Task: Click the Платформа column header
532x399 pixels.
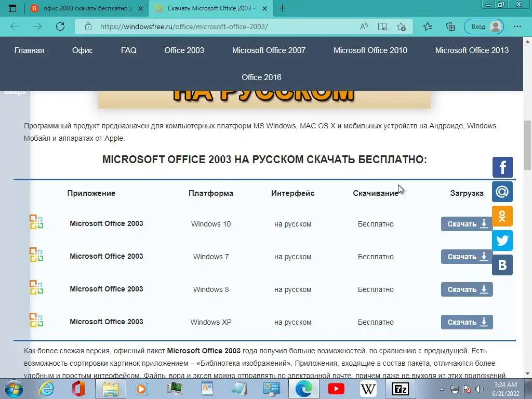Action: pos(211,193)
